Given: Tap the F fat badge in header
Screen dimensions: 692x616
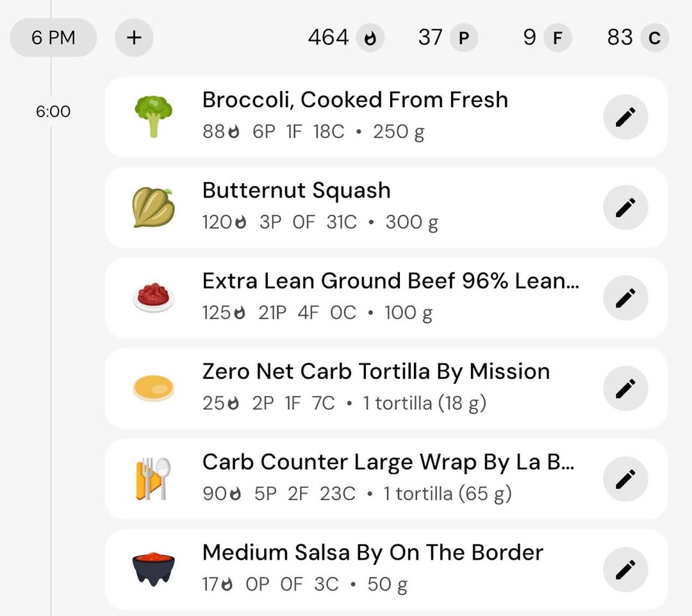Looking at the screenshot, I should [558, 38].
